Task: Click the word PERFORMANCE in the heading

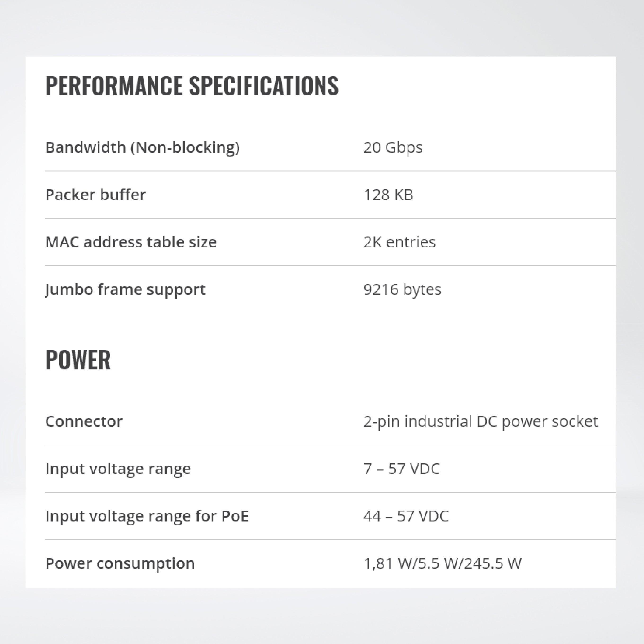Action: pos(114,86)
